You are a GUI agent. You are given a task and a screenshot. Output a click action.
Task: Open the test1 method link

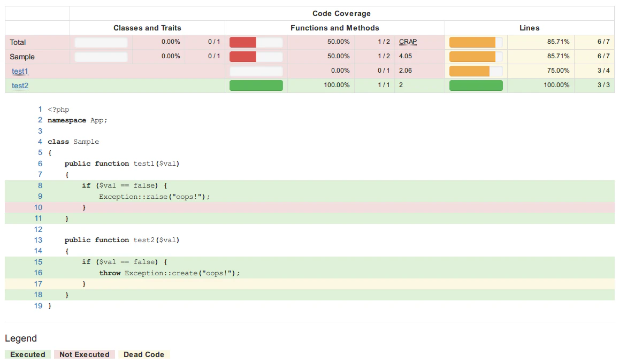pyautogui.click(x=20, y=72)
